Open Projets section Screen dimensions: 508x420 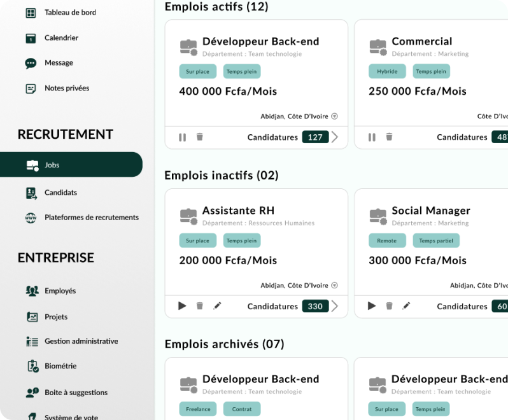pos(56,317)
